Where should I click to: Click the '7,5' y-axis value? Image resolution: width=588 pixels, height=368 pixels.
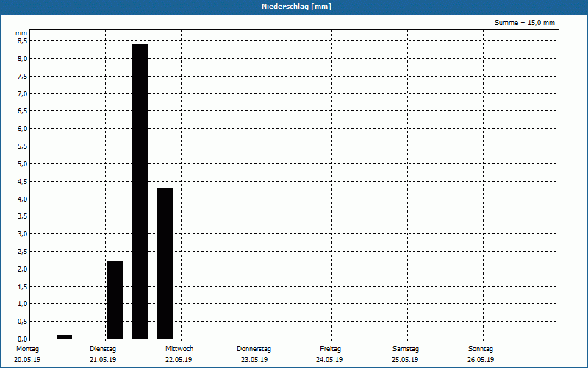(x=23, y=77)
